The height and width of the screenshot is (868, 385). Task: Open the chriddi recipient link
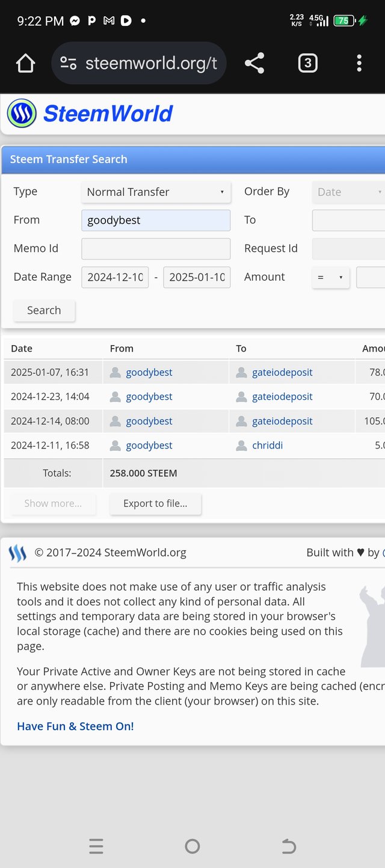point(267,445)
